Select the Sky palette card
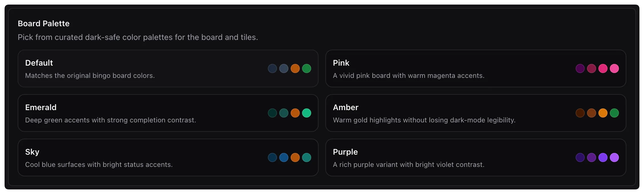Image resolution: width=644 pixels, height=194 pixels. point(114,157)
